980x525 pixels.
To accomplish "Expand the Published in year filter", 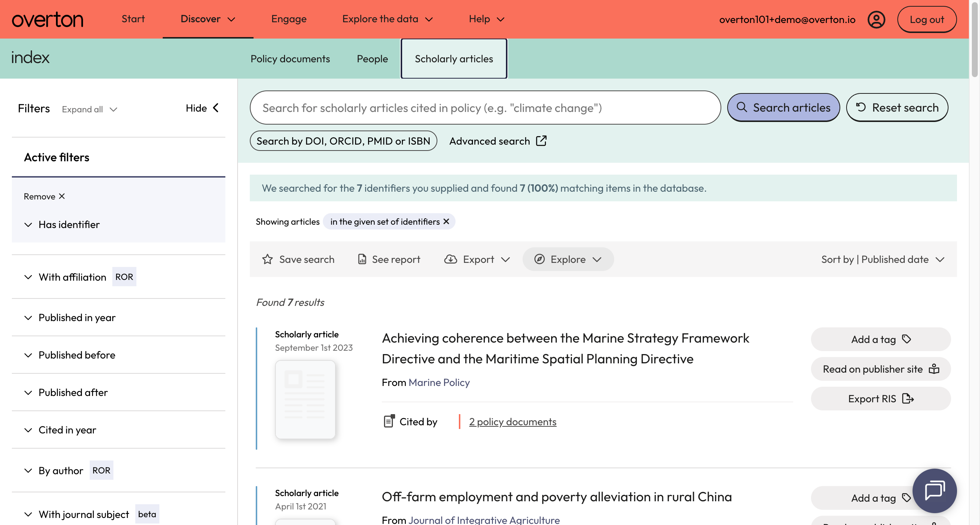I will (70, 317).
